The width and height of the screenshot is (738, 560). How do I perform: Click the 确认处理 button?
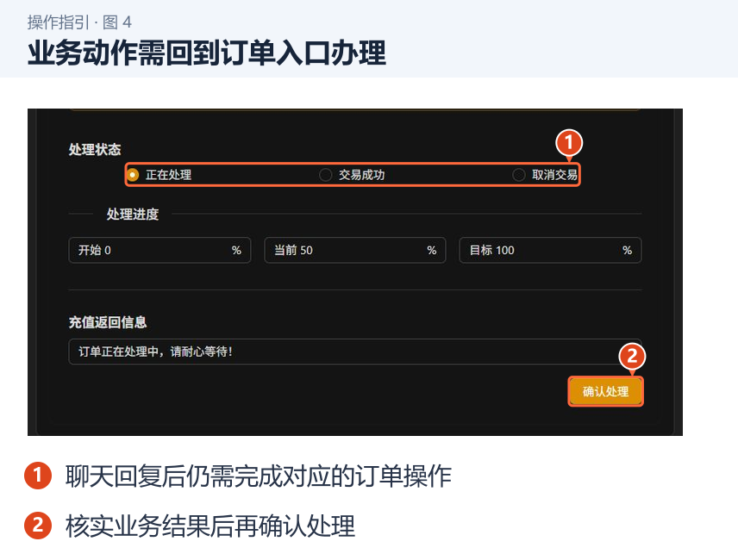point(605,392)
